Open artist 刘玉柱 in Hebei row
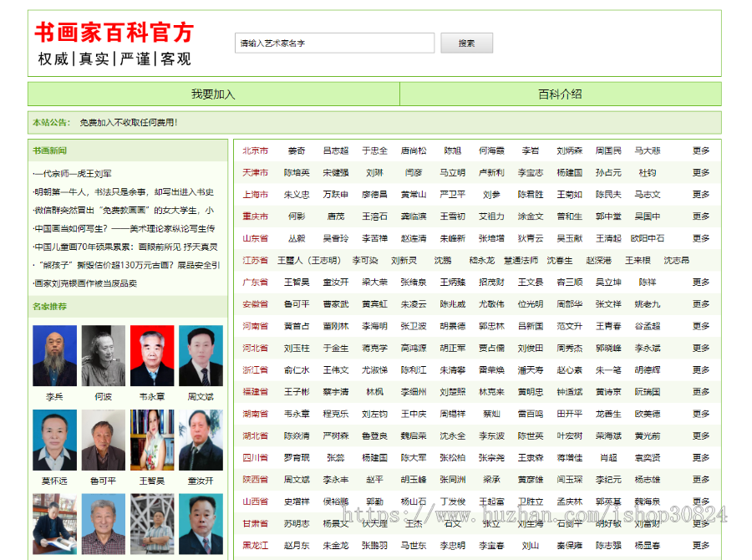This screenshot has width=752, height=560. (297, 348)
